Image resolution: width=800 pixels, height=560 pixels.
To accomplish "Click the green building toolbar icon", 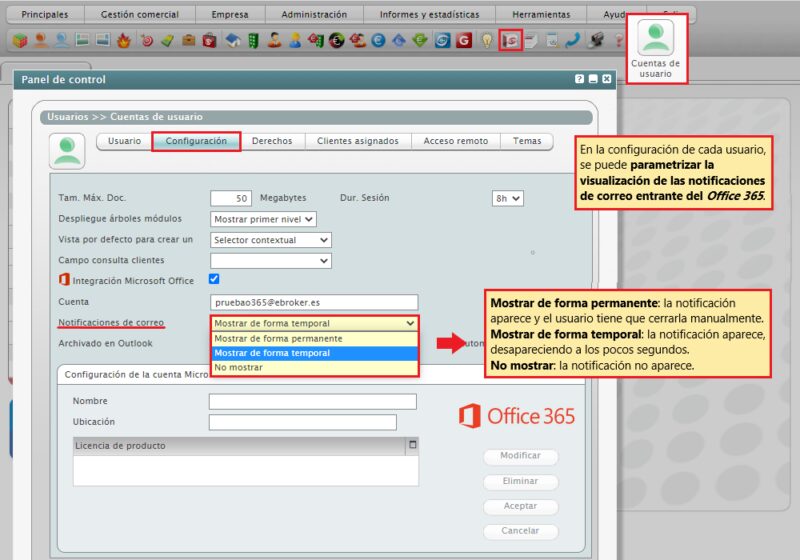I will 254,40.
